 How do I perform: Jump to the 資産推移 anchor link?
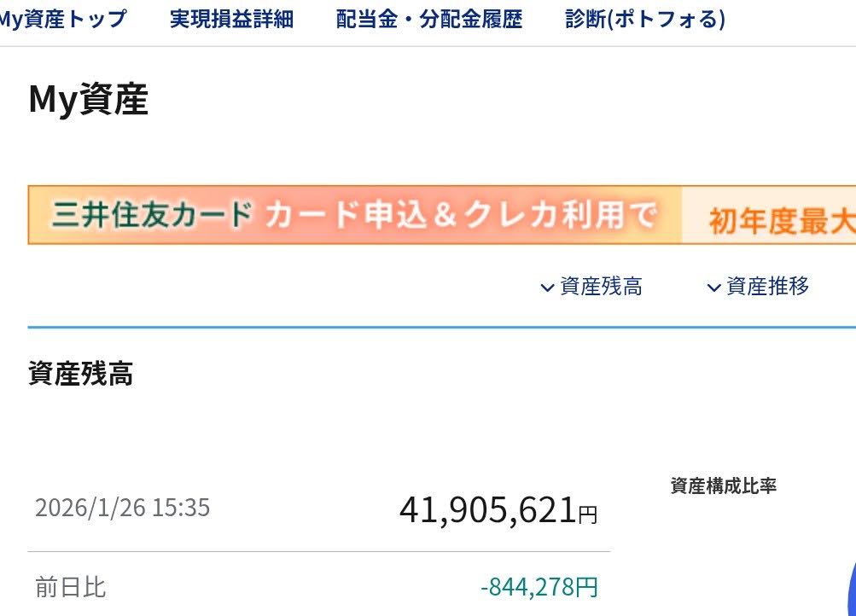(767, 287)
